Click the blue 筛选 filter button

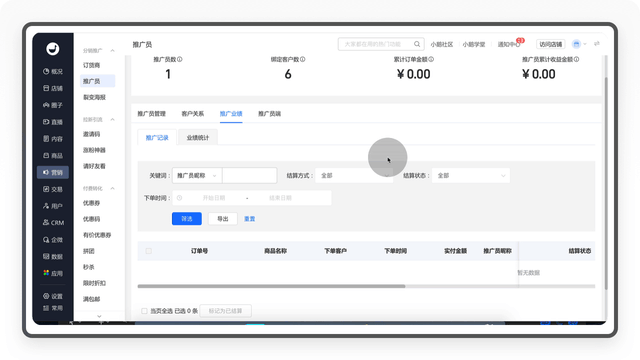pyautogui.click(x=187, y=219)
